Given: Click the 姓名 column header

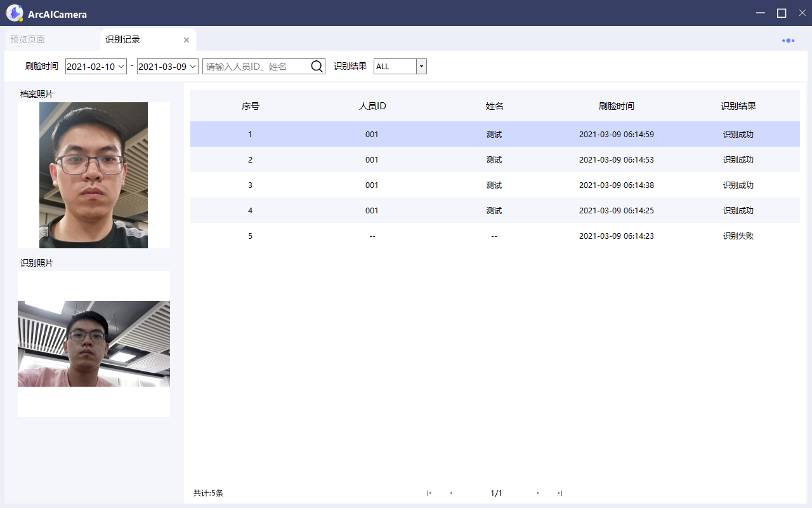Looking at the screenshot, I should point(494,106).
